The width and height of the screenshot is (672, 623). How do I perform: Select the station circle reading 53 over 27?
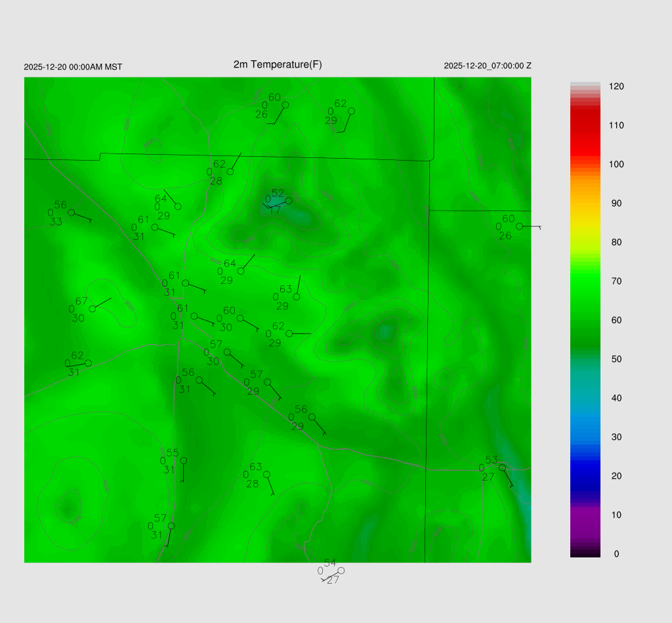(x=502, y=468)
